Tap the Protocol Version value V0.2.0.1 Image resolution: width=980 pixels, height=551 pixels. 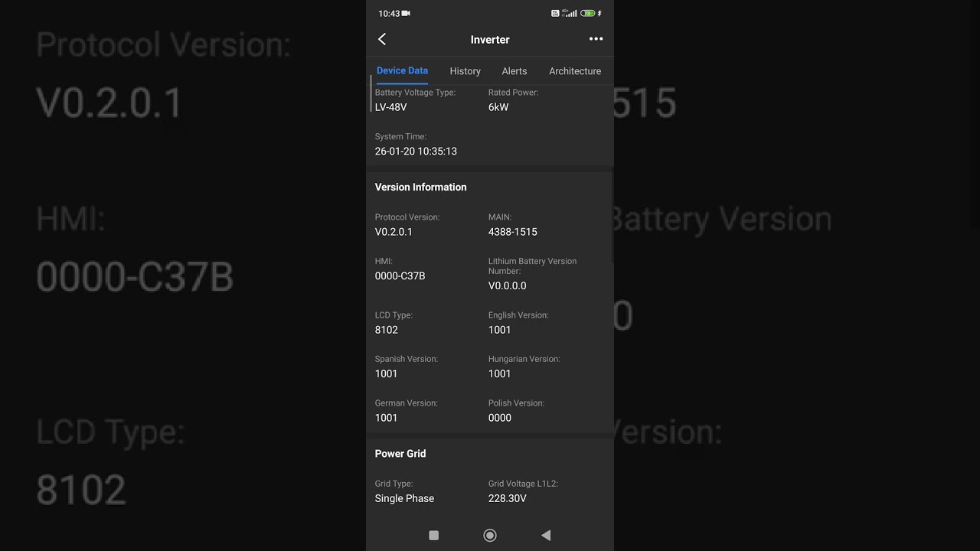click(x=394, y=232)
